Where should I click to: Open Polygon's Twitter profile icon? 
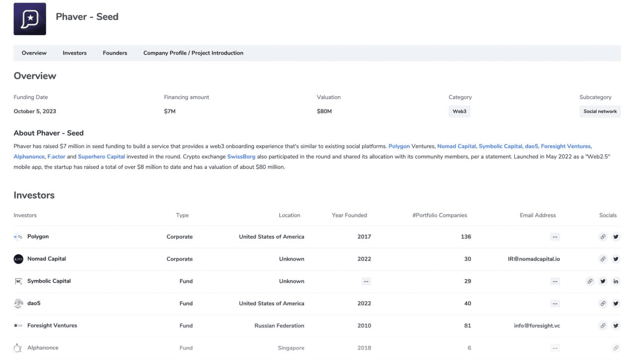pos(616,237)
